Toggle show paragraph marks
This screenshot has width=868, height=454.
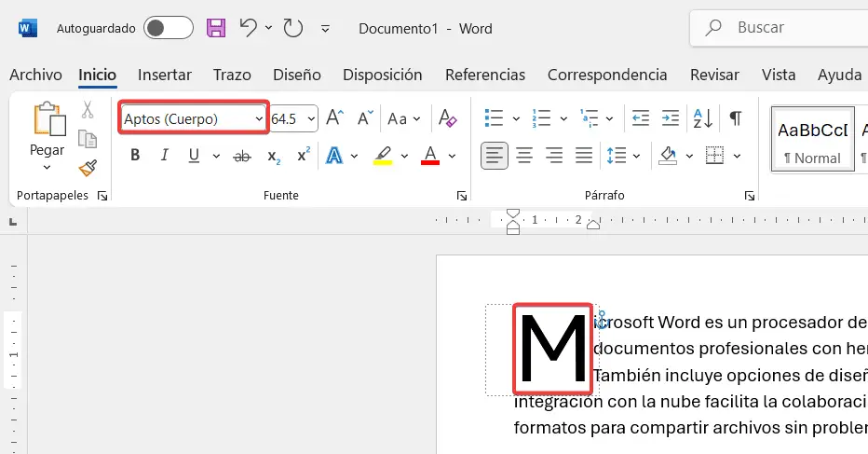[x=735, y=118]
